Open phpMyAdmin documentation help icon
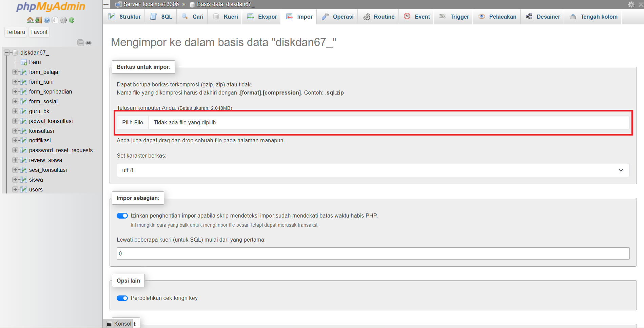This screenshot has width=644, height=328. (x=47, y=20)
